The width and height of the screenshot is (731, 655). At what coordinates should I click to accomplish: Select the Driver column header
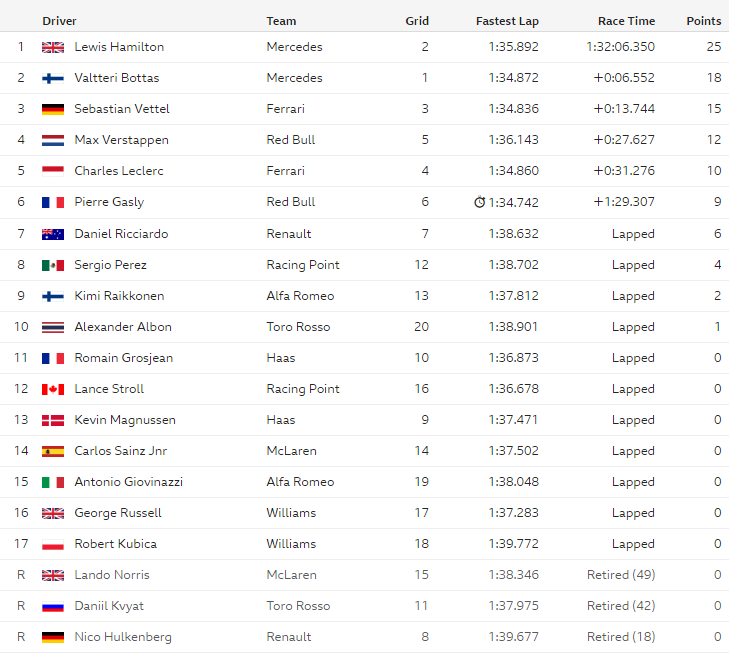(x=59, y=21)
